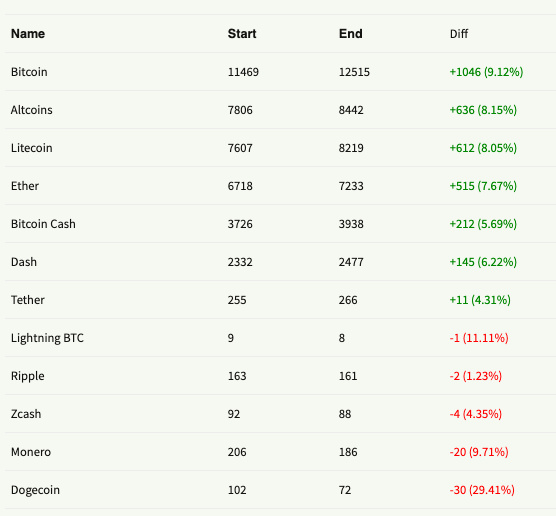
Task: Sort table by Start column header
Action: (242, 34)
